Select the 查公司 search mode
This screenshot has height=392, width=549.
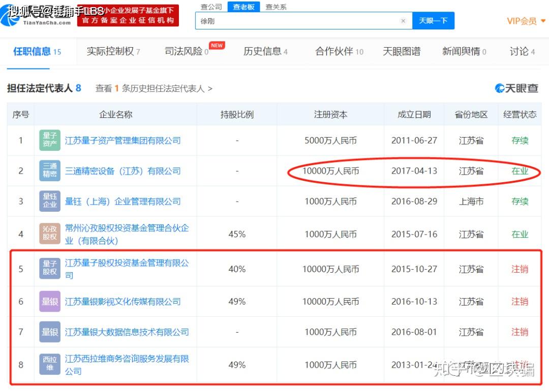pos(211,7)
